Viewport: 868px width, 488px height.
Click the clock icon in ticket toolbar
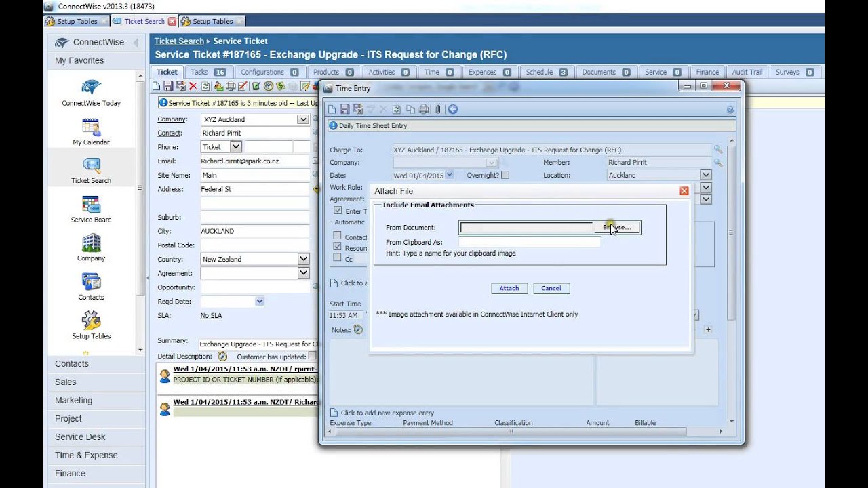point(269,86)
